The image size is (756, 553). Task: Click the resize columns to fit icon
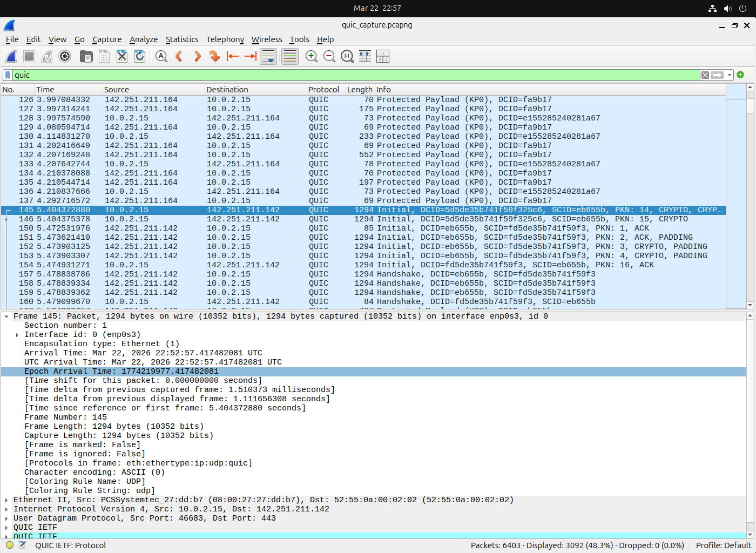365,56
